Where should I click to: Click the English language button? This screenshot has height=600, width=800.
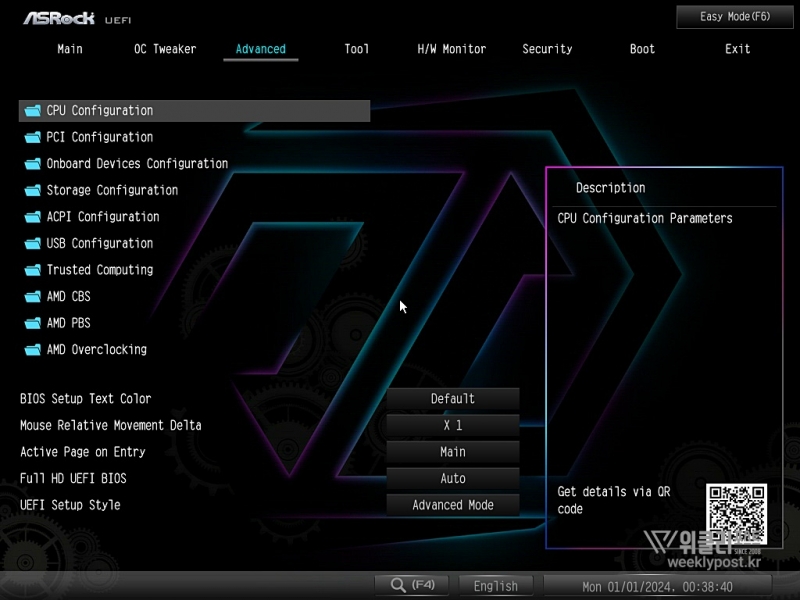click(x=496, y=586)
